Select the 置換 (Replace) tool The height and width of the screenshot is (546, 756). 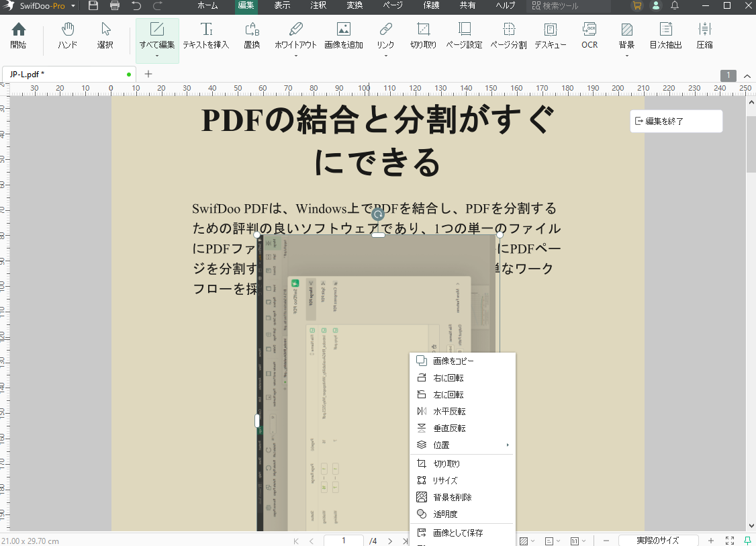(x=252, y=36)
